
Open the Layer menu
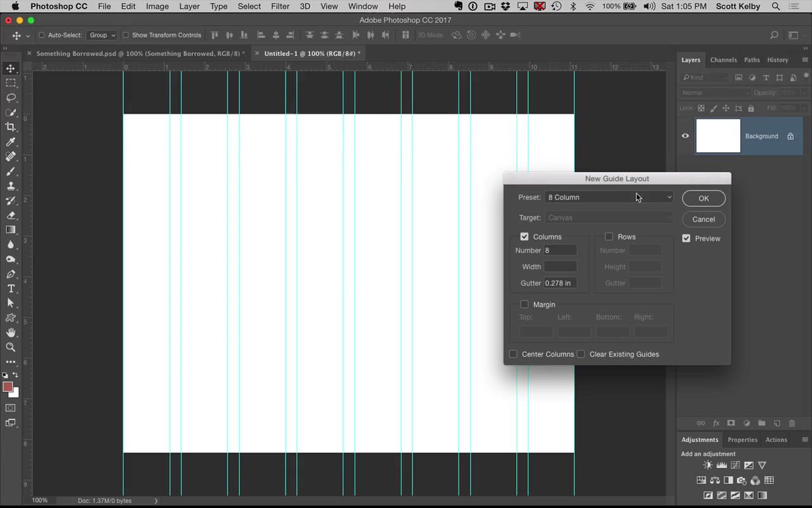point(190,6)
